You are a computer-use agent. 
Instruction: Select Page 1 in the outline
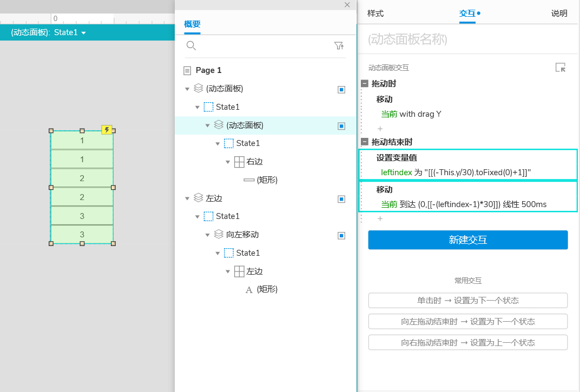[x=208, y=70]
